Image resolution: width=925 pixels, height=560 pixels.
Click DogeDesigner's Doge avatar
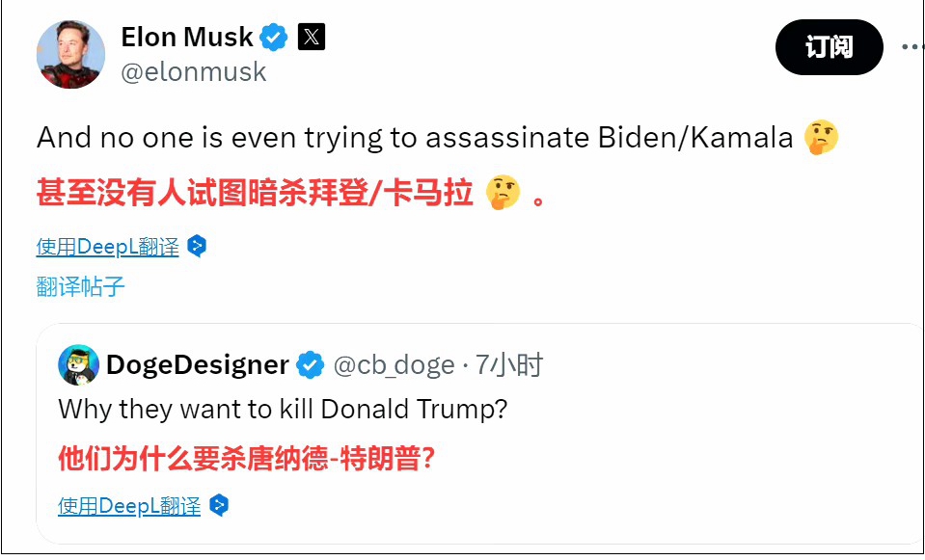pyautogui.click(x=78, y=364)
